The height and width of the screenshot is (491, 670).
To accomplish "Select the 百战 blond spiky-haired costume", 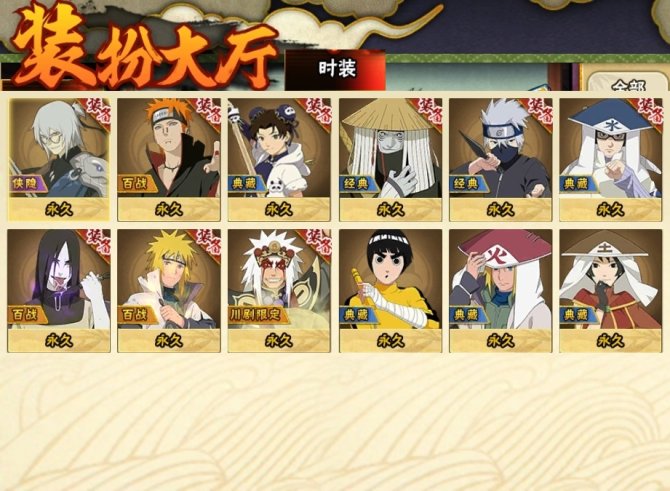I will (169, 291).
